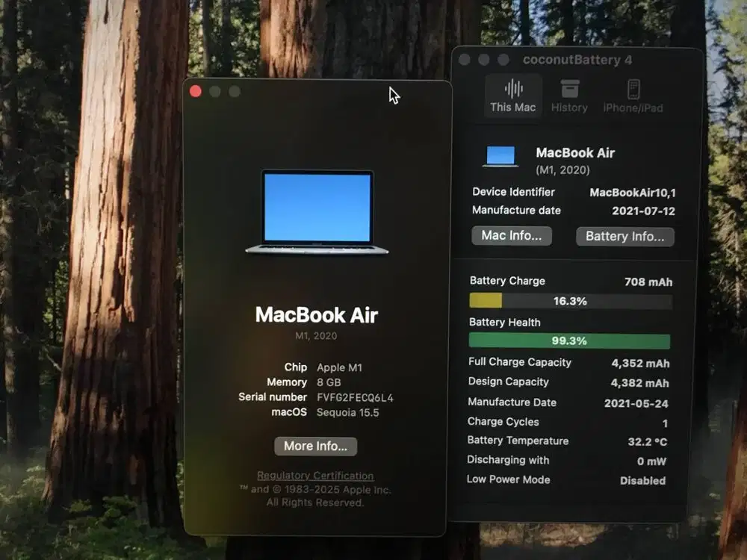Open the Mac Info... details
Image resolution: width=747 pixels, height=560 pixels.
(512, 236)
